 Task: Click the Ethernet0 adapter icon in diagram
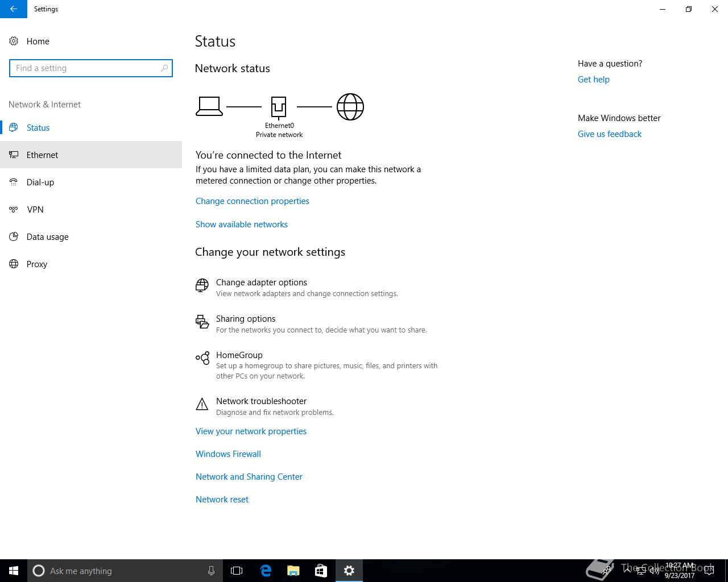click(279, 107)
